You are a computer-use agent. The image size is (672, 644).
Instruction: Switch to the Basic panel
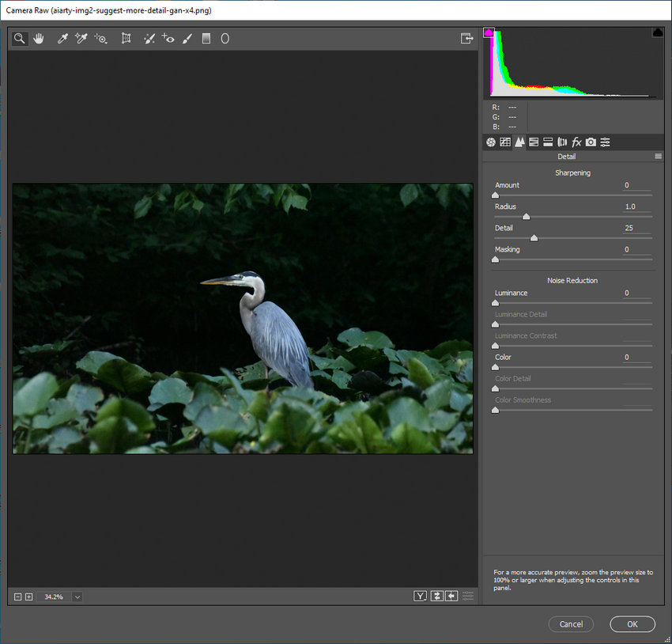(x=492, y=142)
